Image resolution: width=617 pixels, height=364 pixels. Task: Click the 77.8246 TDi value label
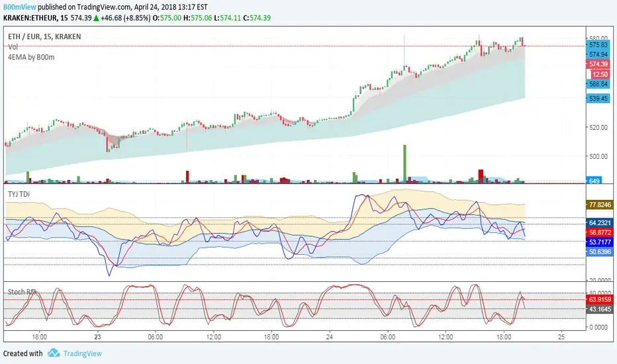coord(599,205)
